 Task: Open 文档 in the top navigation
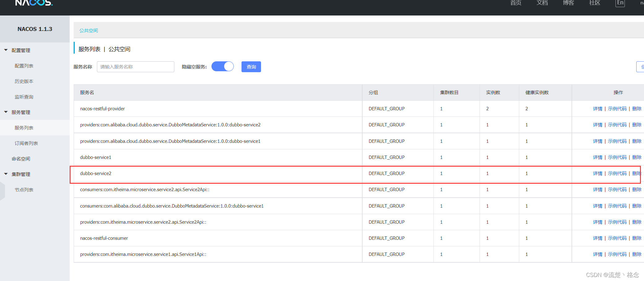click(x=542, y=3)
